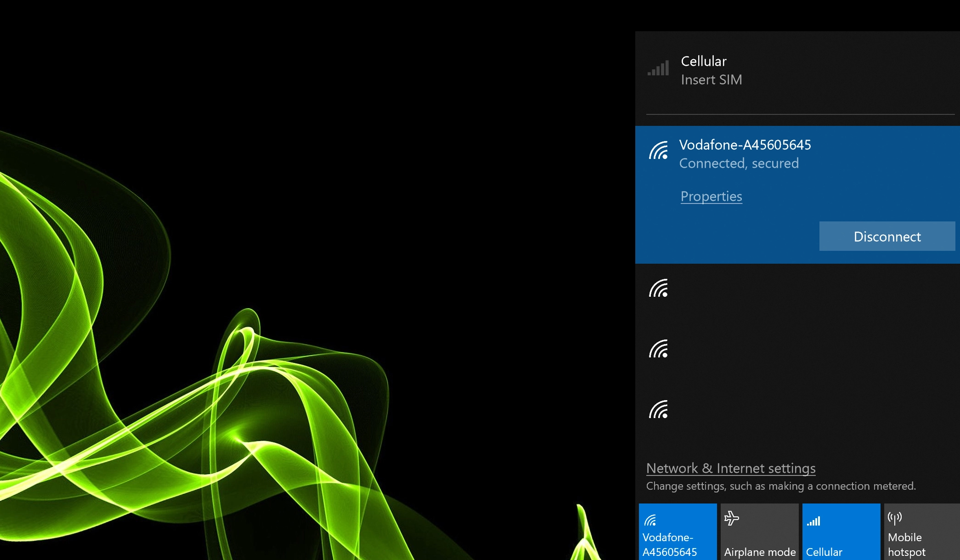Open Network & Internet settings link
960x560 pixels.
(730, 468)
